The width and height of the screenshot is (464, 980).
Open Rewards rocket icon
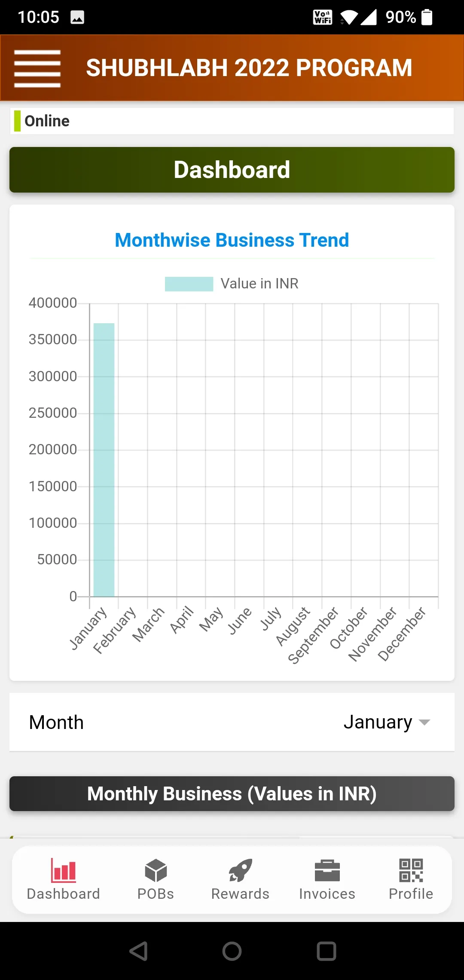[241, 870]
